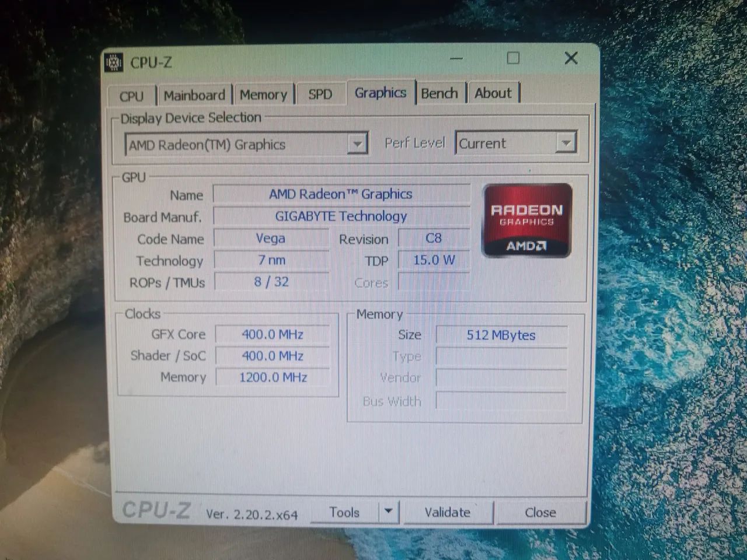Click the Shader / SoC clock value field

pyautogui.click(x=273, y=356)
